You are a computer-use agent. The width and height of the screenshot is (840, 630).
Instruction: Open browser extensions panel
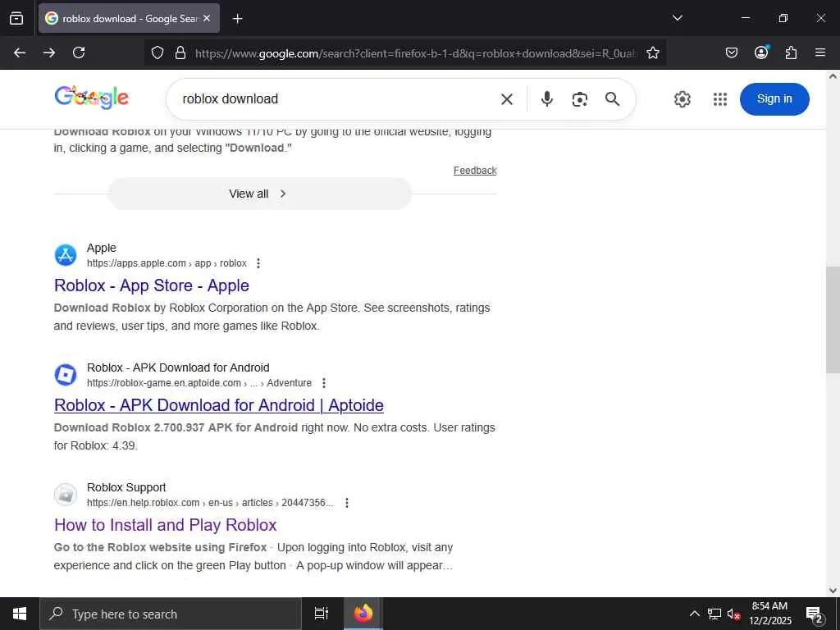coord(791,52)
